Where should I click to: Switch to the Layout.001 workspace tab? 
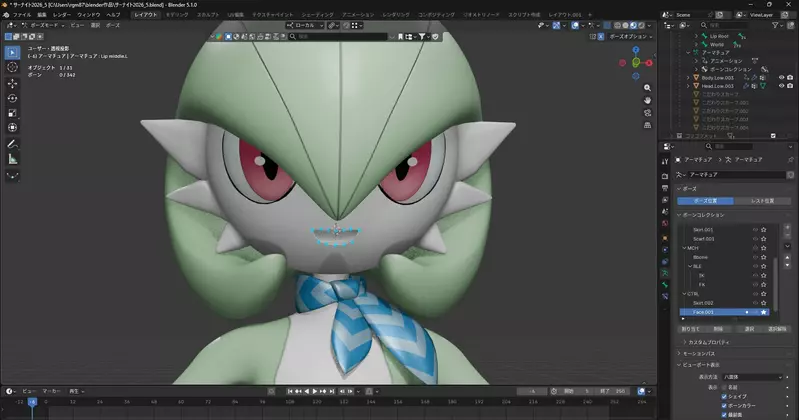click(565, 15)
